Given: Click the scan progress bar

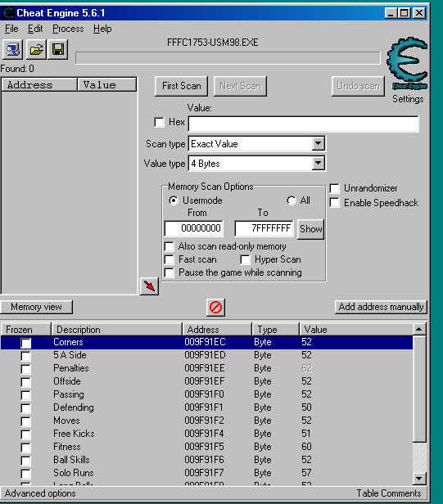Looking at the screenshot, I should (x=228, y=58).
